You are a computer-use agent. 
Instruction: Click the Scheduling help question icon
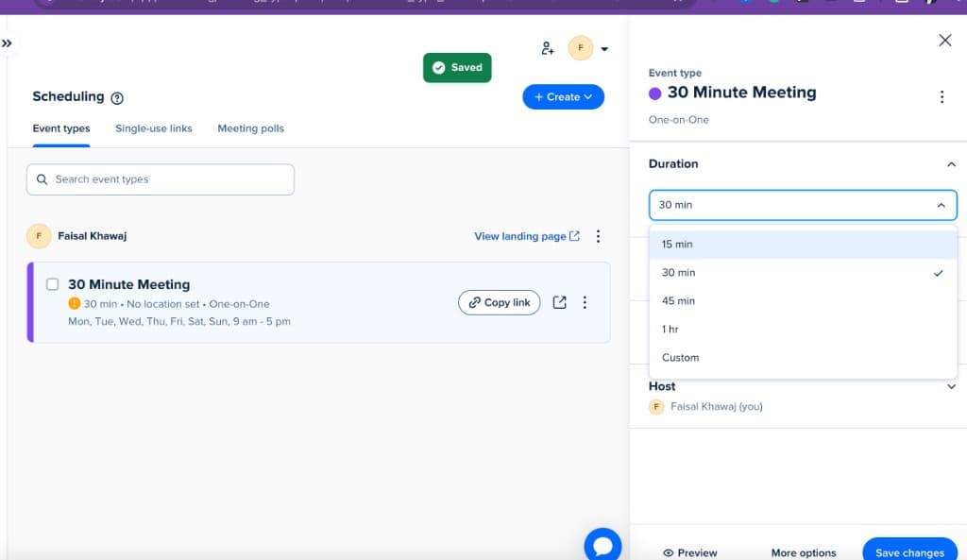[117, 97]
